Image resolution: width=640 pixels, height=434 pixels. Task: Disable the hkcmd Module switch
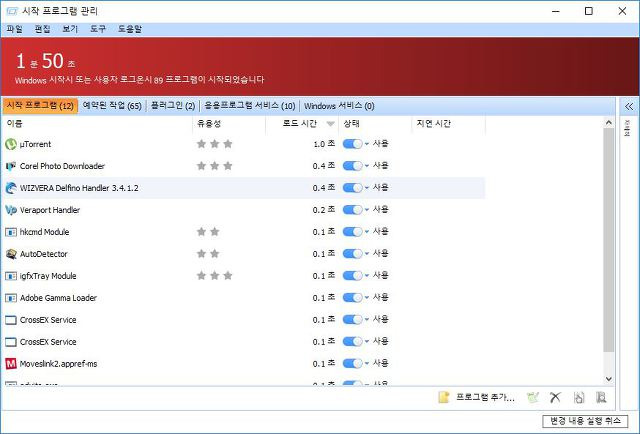point(352,232)
